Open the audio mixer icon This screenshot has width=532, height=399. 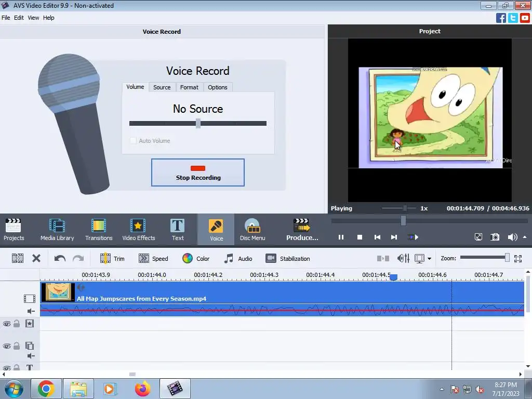pos(403,259)
